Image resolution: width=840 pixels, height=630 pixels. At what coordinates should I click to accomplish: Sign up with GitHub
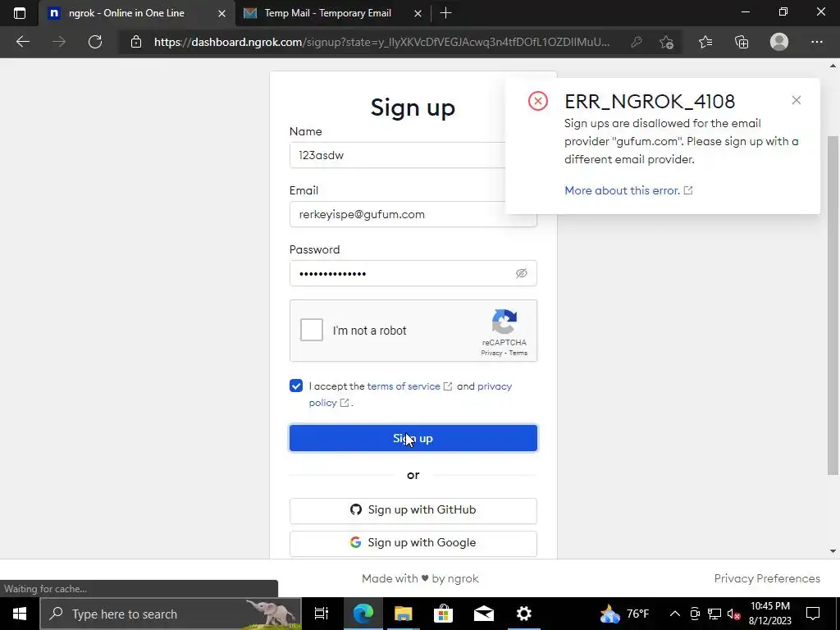click(413, 510)
